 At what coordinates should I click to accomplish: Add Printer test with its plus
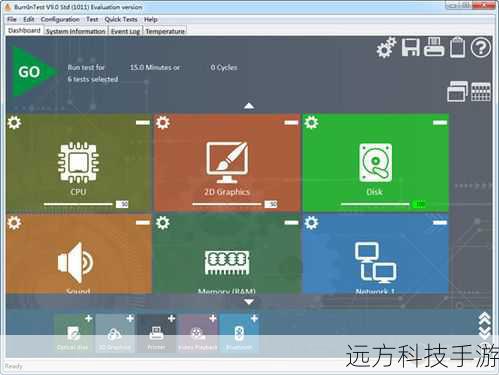(172, 318)
